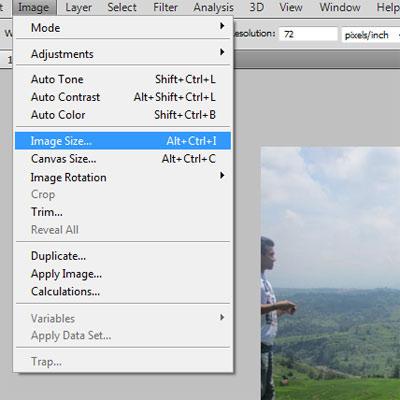Open the View menu
The image size is (400, 400).
[291, 7]
